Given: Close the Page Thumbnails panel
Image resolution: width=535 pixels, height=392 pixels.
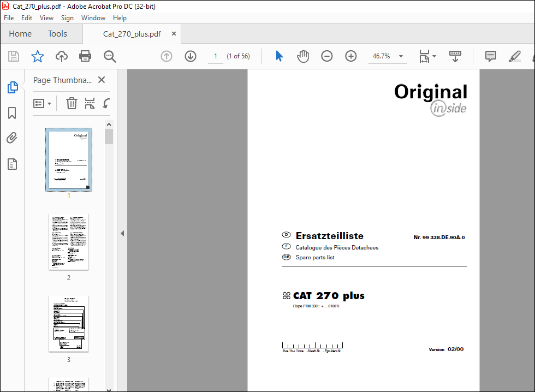Looking at the screenshot, I should coord(102,80).
